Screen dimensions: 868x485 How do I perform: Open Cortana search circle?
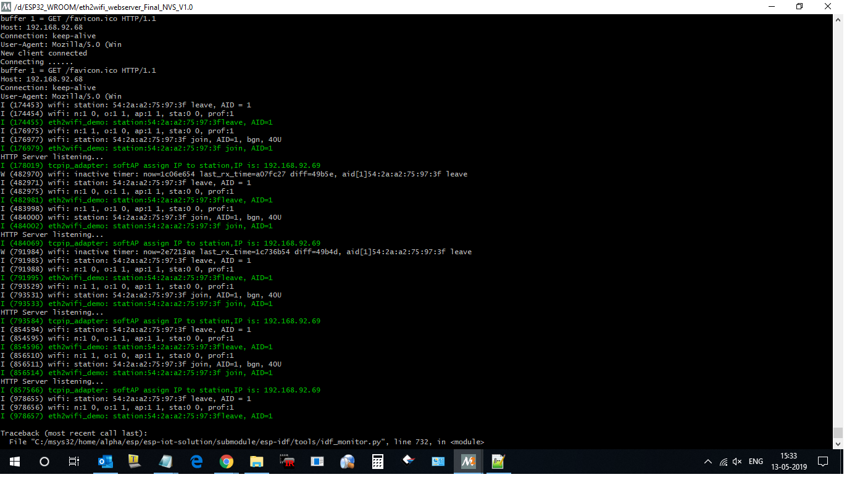tap(44, 462)
